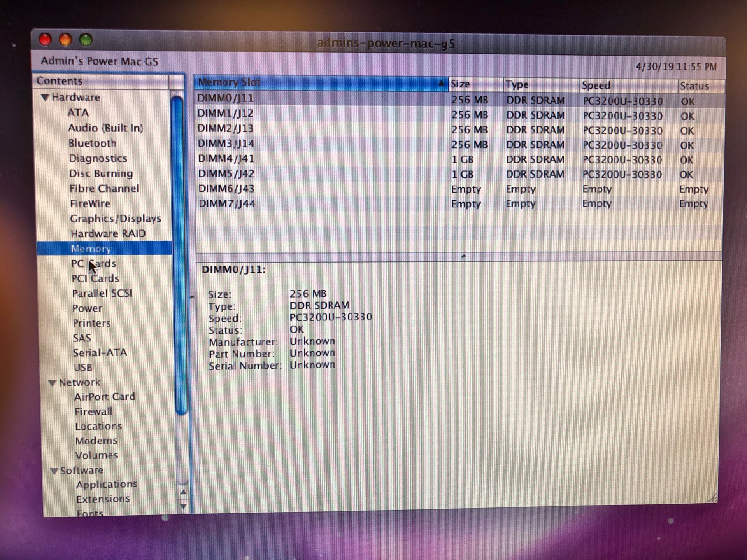Click the blue sidebar scrollbar thumb

[179, 255]
